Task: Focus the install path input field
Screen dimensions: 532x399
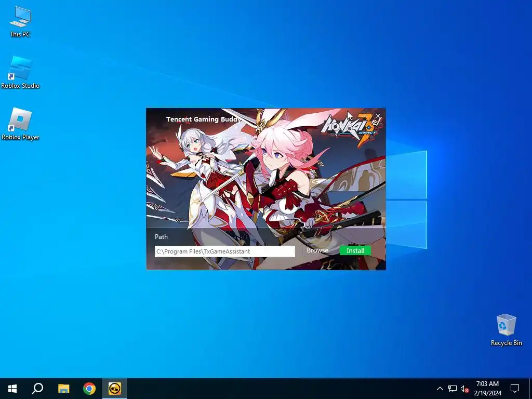Action: (224, 251)
